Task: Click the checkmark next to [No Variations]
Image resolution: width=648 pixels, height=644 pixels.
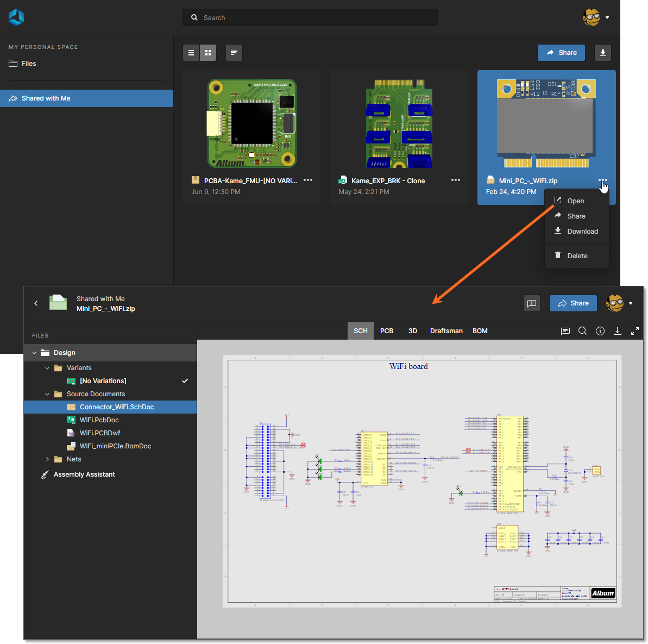Action: 185,381
